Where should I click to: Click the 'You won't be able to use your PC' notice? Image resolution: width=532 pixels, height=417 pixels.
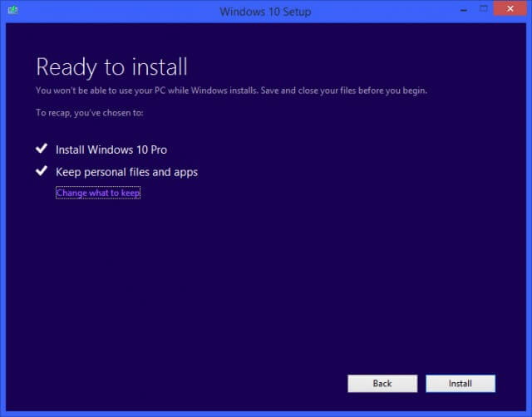pyautogui.click(x=231, y=91)
